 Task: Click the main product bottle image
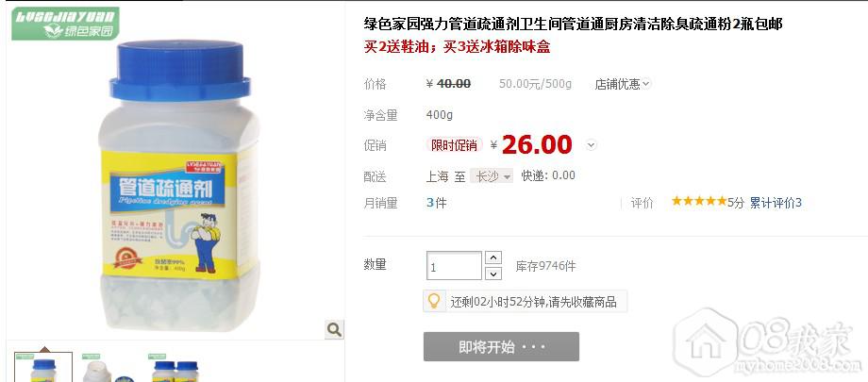pyautogui.click(x=179, y=186)
